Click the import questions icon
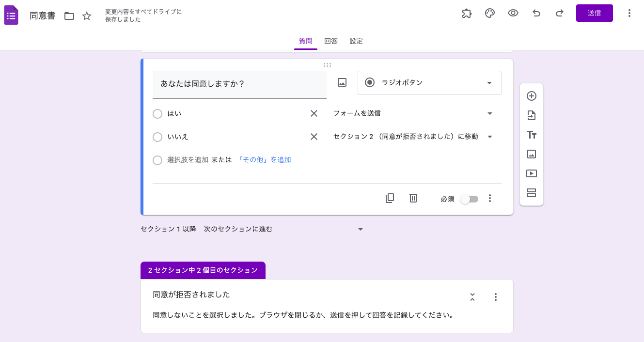This screenshot has height=342, width=644. click(532, 115)
